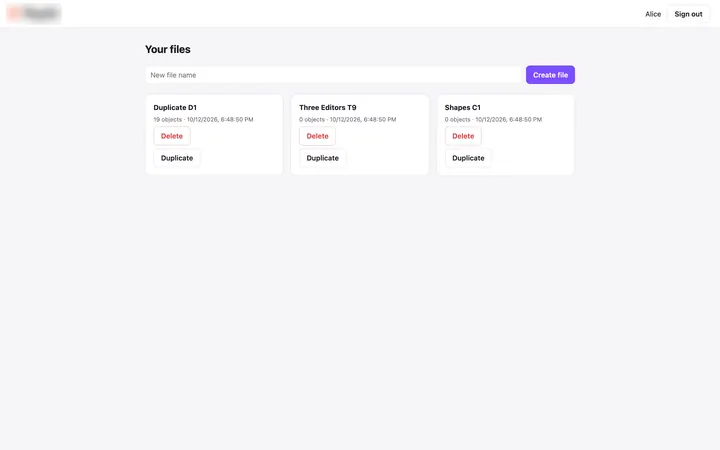Duplicate the Shapes C1 file

pos(468,158)
